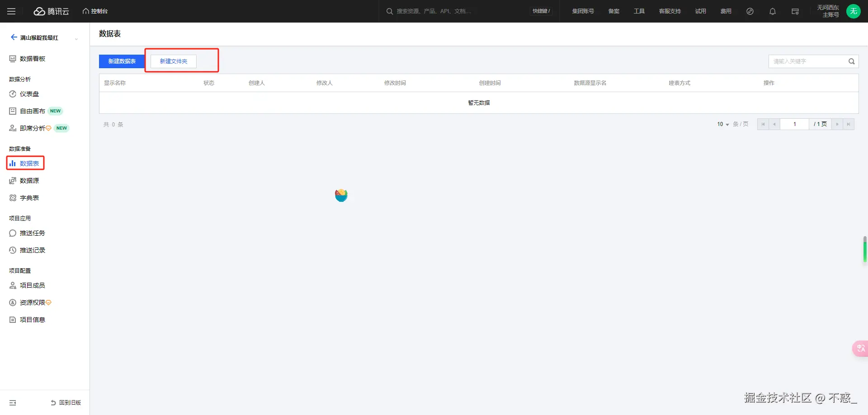Open 仪表盘 in sidebar
The height and width of the screenshot is (415, 868).
(24, 94)
